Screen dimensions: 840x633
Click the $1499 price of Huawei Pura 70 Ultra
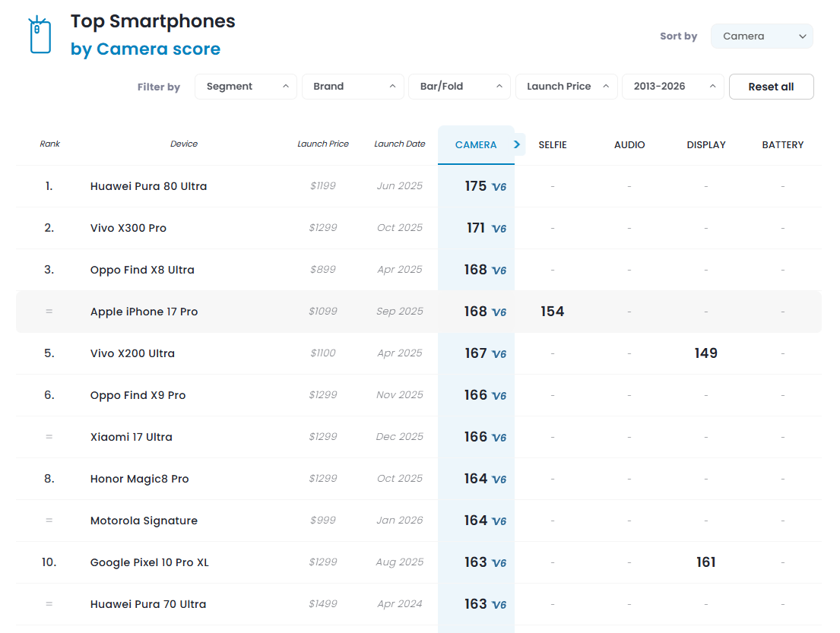(x=323, y=603)
